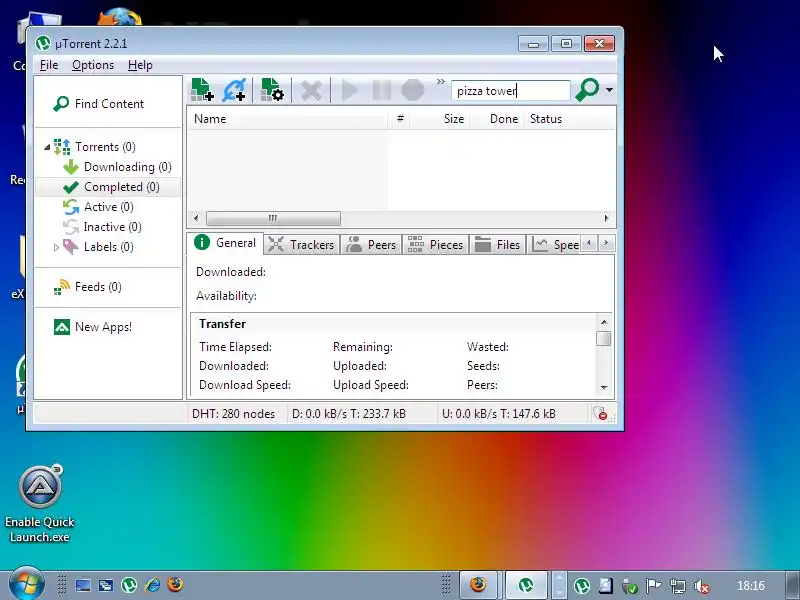Click the Create New Torrent icon
800x600 pixels.
pos(272,90)
